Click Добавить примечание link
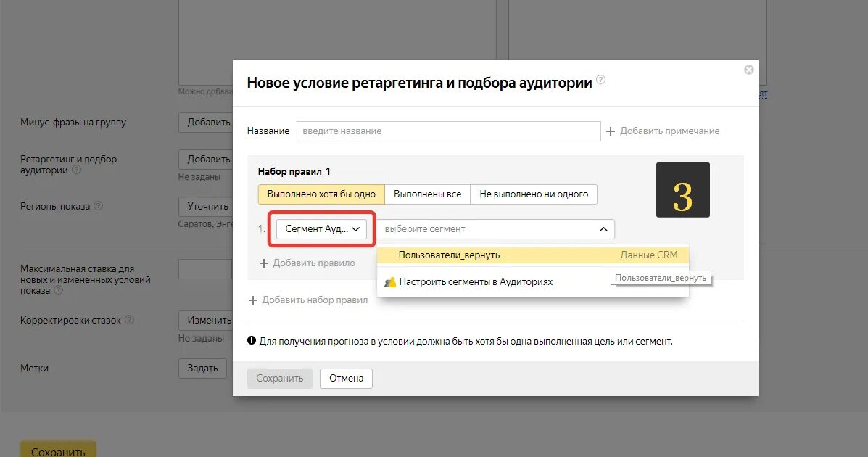Viewport: 868px width, 457px height. 670,131
